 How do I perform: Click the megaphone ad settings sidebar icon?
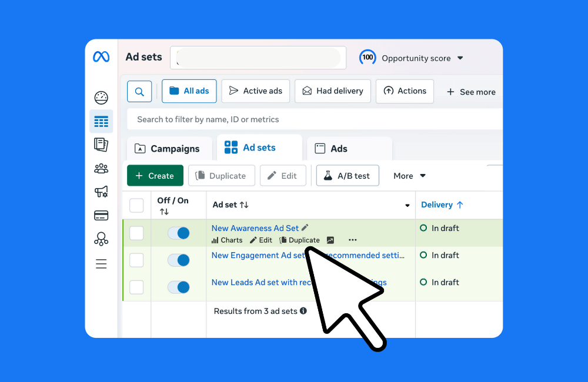(101, 192)
